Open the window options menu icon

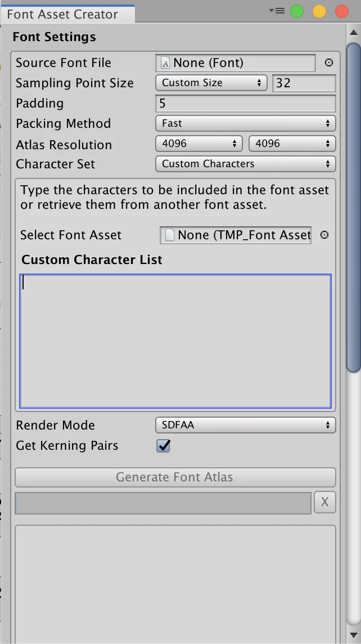[277, 11]
